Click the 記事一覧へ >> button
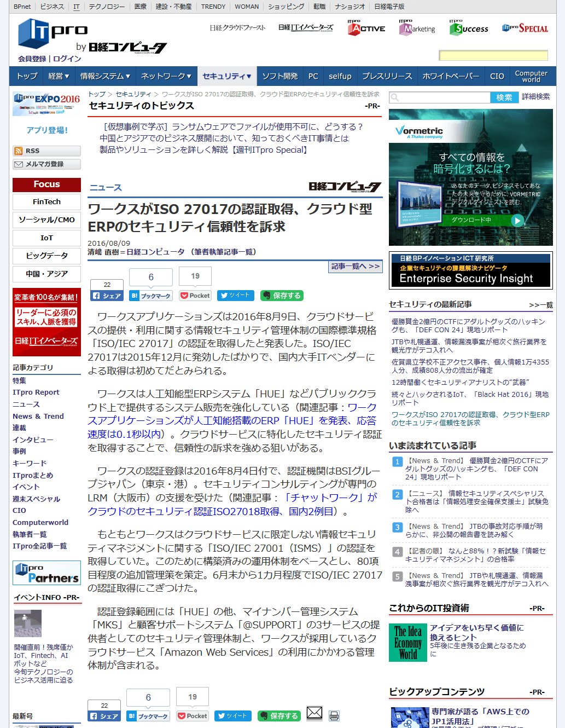Screen dimensions: 565x728 pyautogui.click(x=356, y=267)
